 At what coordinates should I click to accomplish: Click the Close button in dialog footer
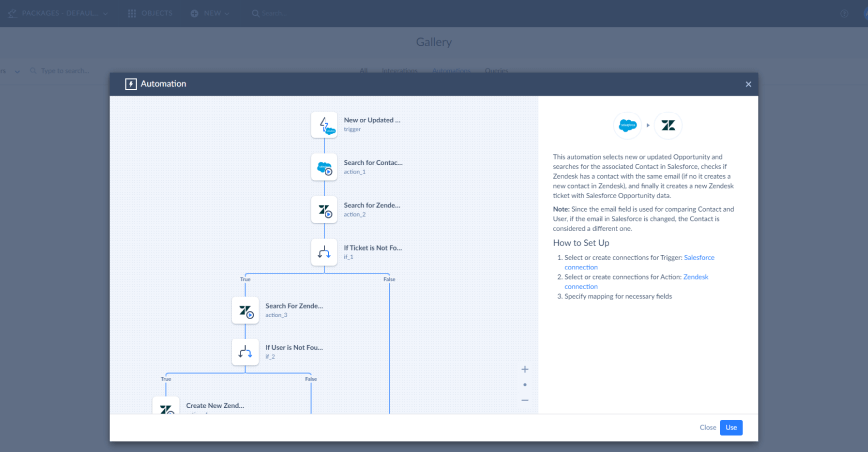[x=708, y=428]
